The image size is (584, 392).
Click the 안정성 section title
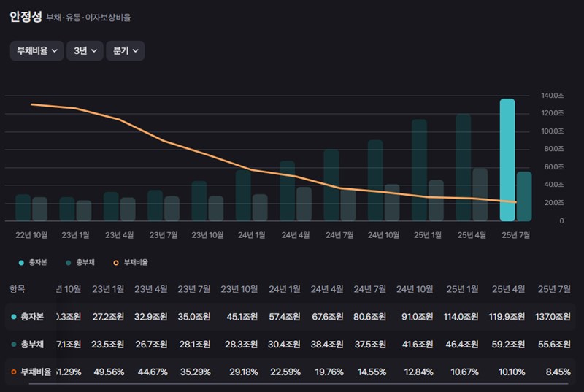pos(26,17)
